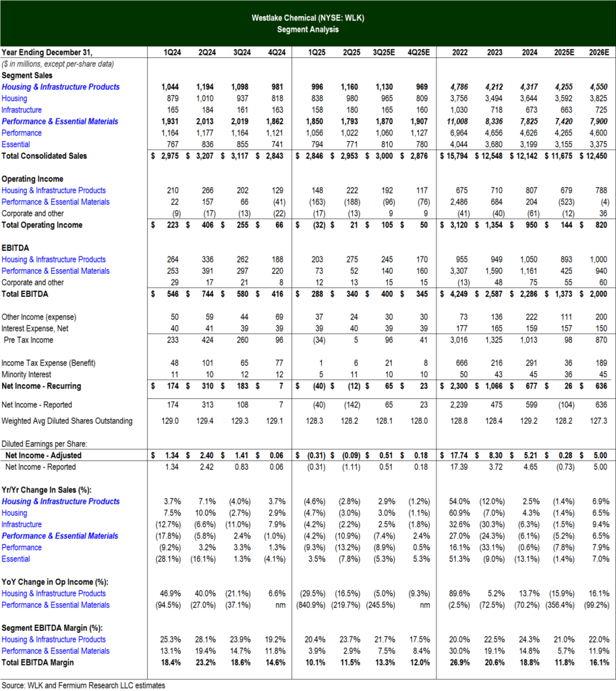The height and width of the screenshot is (691, 616).
Task: Select the Yr/Yr Change In Sales (%) heading
Action: [x=47, y=490]
